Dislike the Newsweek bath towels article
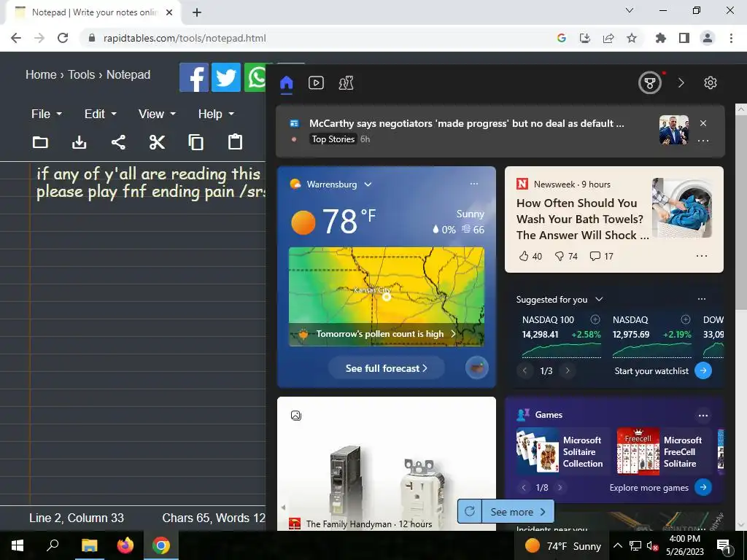 point(566,256)
